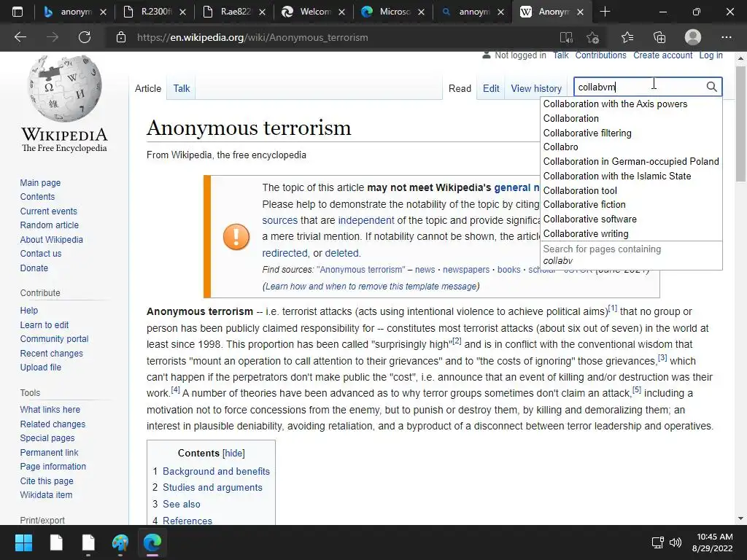Click the Create account link
Screen dimensions: 747x560
(x=662, y=55)
